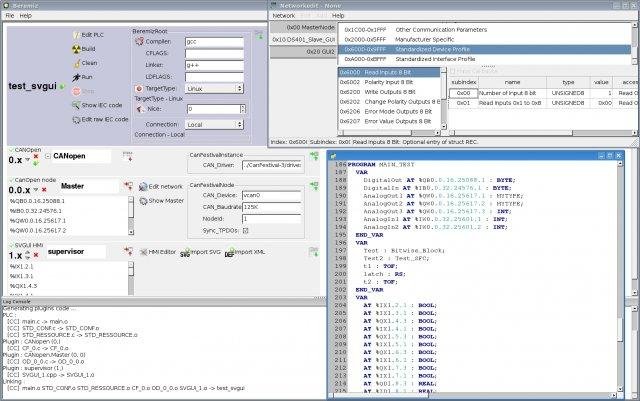
Task: Click the Edit PLC icon
Action: click(76, 35)
